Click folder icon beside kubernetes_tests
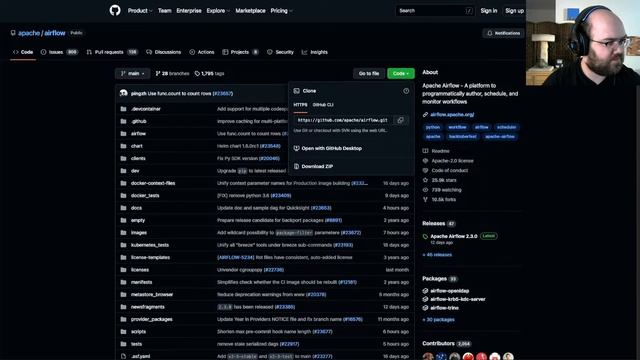The width and height of the screenshot is (640, 360). 123,245
